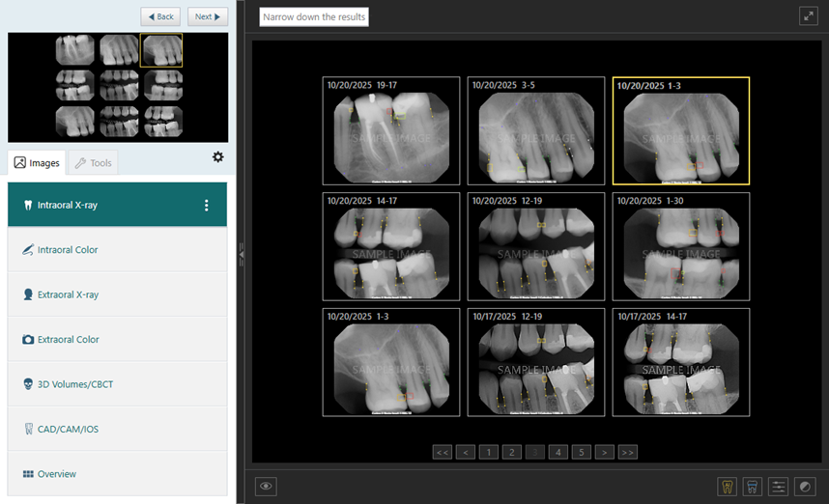Switch to the Images tab
The height and width of the screenshot is (504, 829).
point(37,163)
